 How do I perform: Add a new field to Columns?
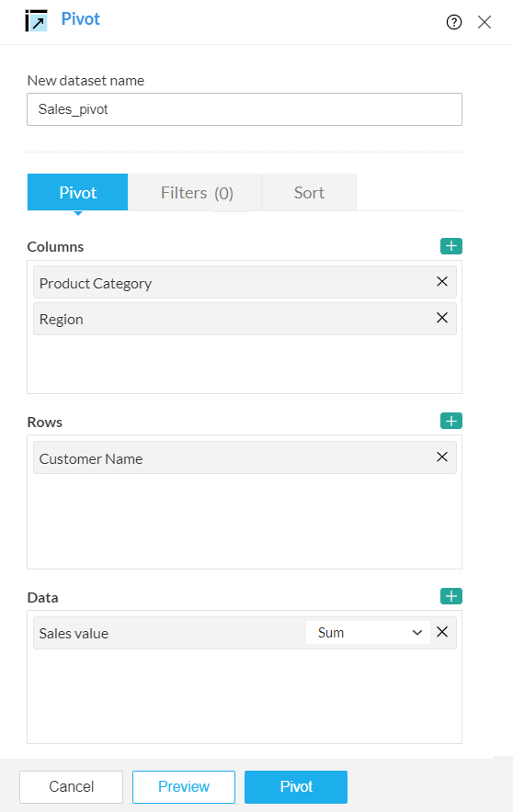450,246
